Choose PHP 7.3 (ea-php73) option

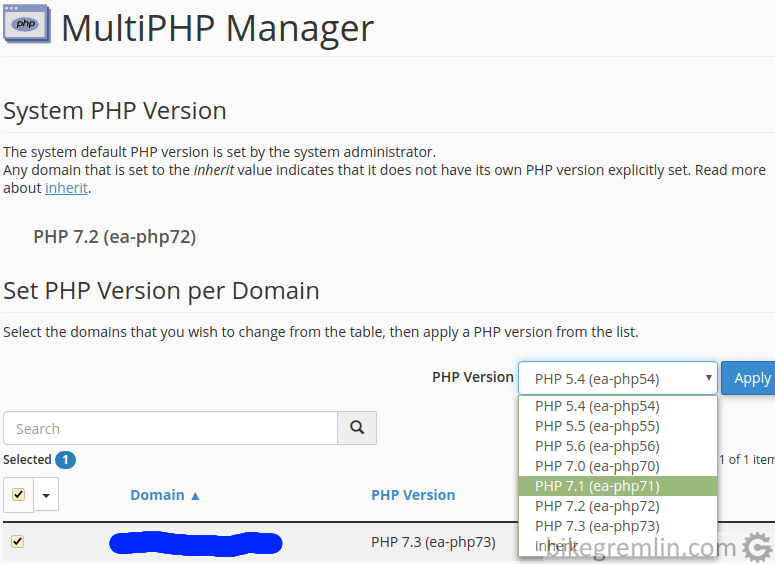coord(617,526)
